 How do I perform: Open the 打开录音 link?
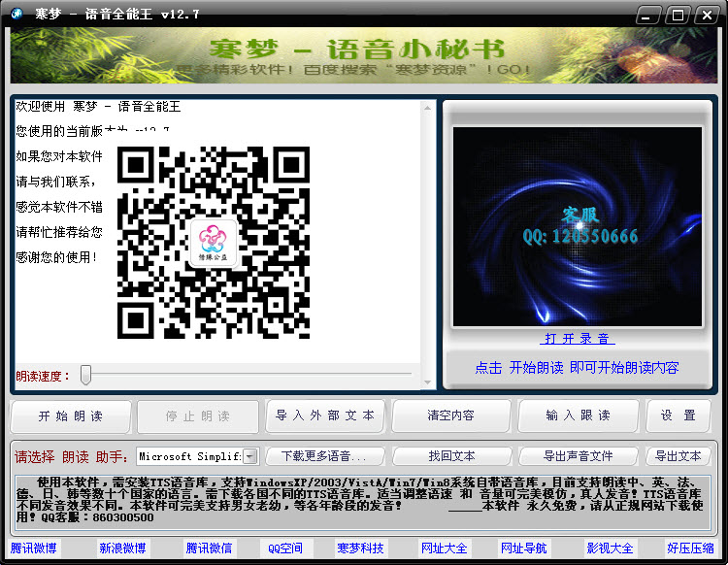coord(578,339)
